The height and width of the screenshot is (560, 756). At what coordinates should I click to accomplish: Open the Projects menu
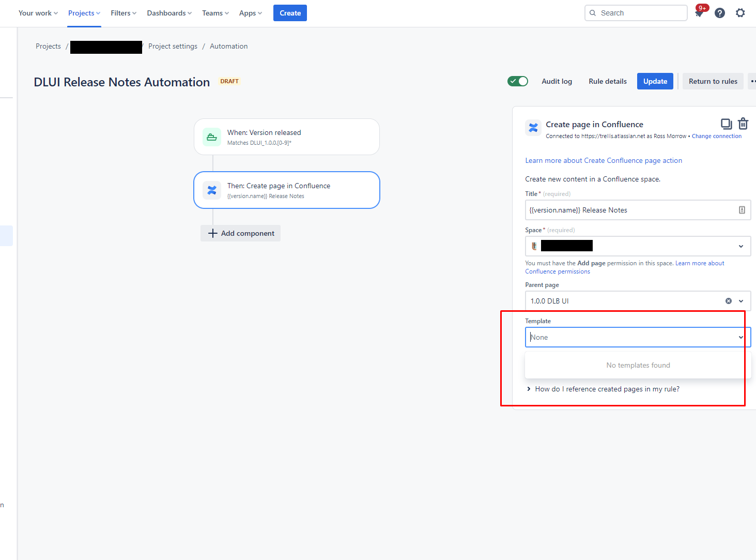(x=84, y=13)
